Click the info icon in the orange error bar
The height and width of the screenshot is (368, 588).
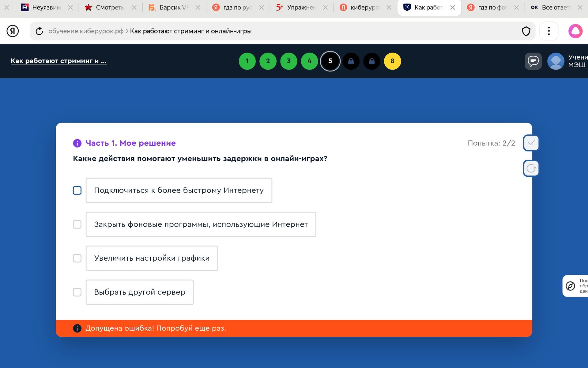coord(77,328)
